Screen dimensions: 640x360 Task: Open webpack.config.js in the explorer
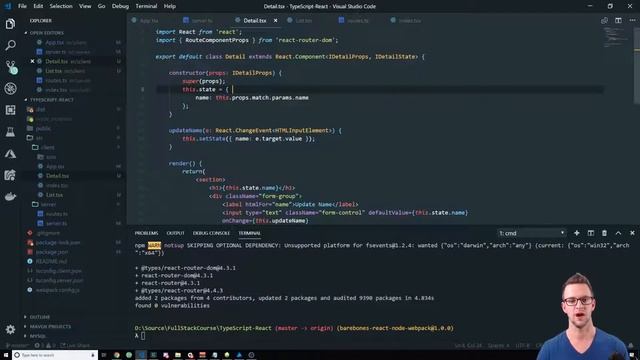[57, 290]
